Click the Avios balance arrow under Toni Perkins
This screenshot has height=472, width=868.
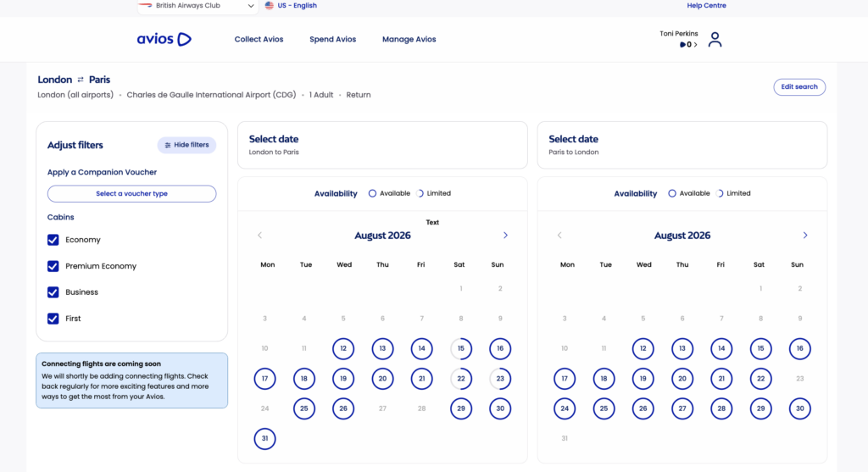(x=695, y=45)
